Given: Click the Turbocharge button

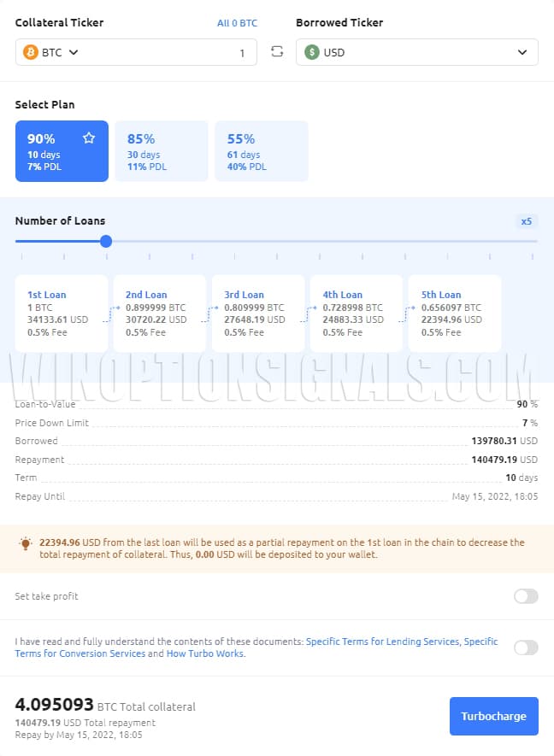Looking at the screenshot, I should point(493,718).
